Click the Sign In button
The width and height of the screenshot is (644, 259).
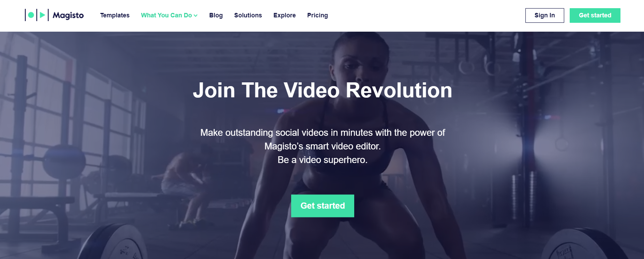(x=544, y=15)
